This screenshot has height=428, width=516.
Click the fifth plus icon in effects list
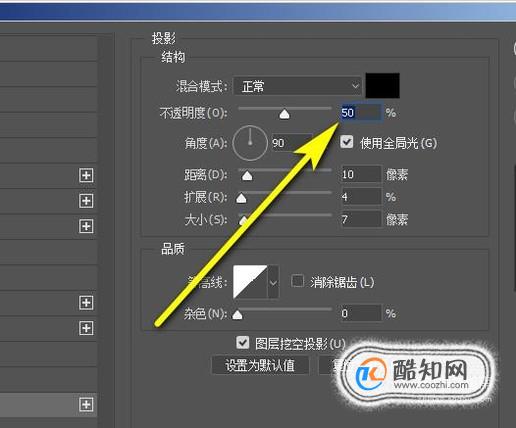(86, 328)
